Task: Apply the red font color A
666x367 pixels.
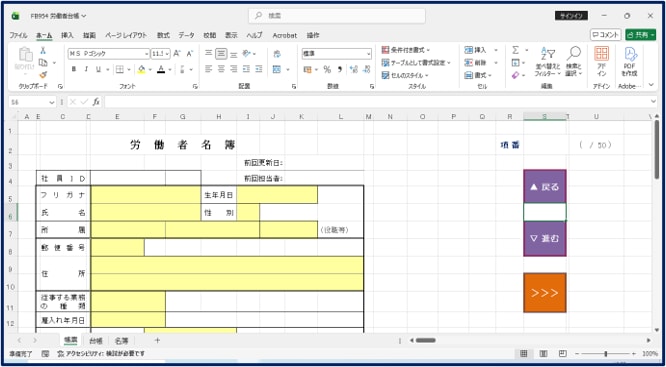Action: pos(161,69)
